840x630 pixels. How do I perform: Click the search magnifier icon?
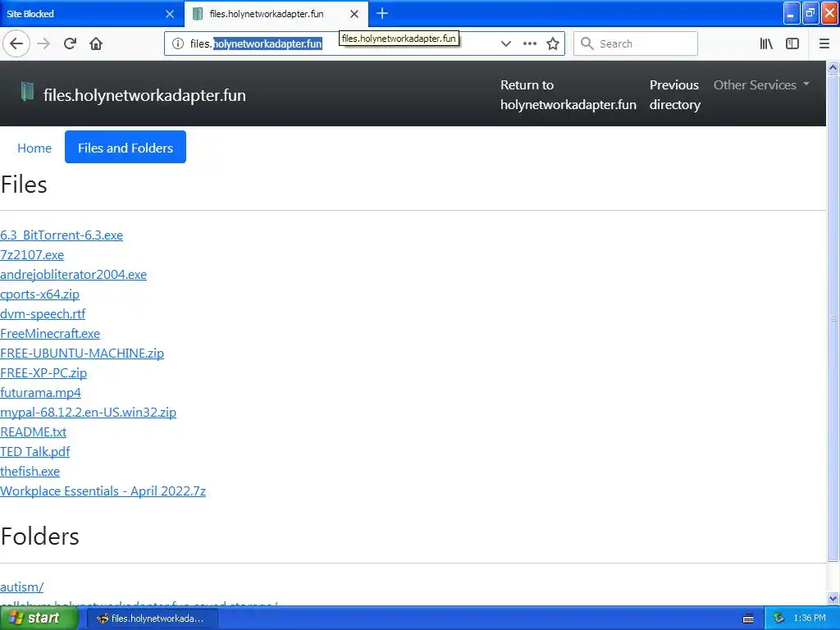pos(587,43)
